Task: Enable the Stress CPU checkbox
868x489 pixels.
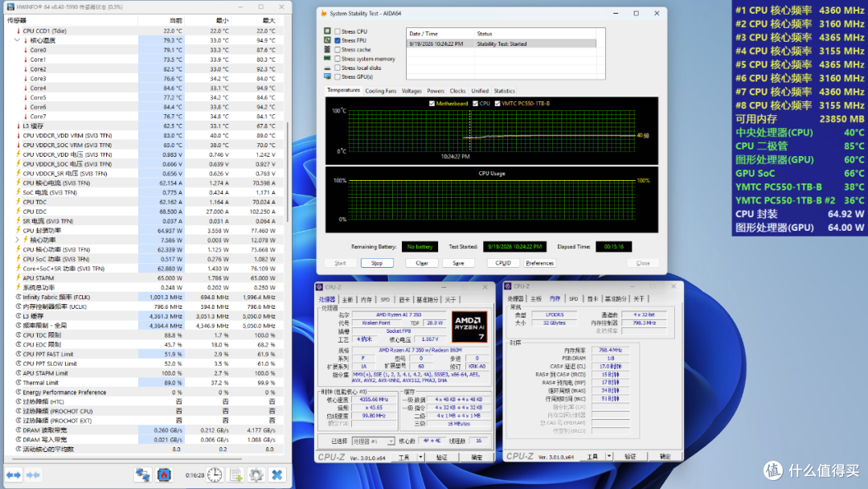Action: pyautogui.click(x=338, y=31)
